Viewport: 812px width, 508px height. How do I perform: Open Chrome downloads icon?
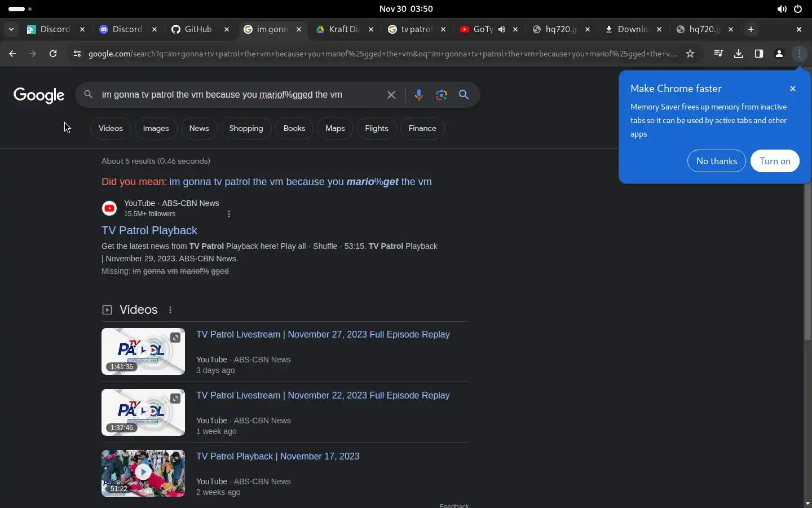739,54
